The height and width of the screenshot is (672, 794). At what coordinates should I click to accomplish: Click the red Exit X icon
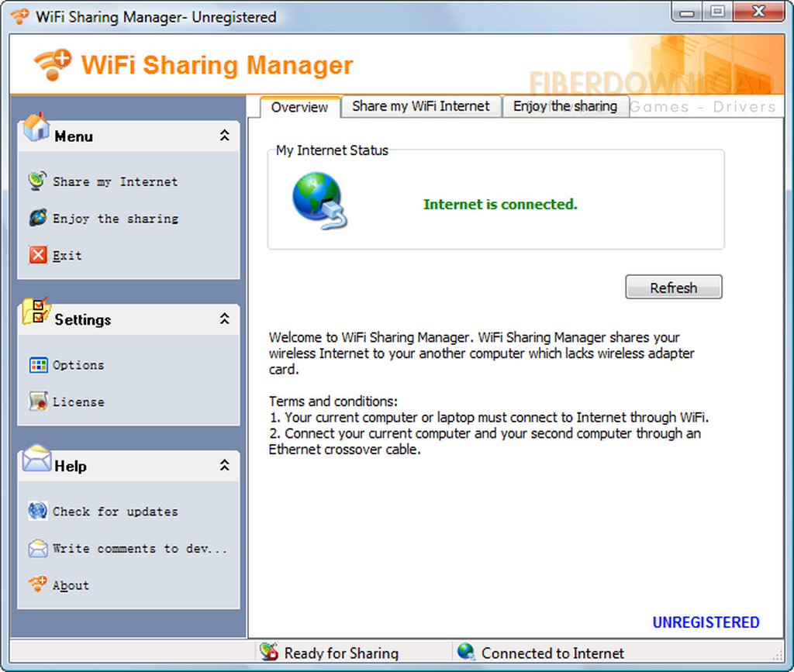(38, 255)
